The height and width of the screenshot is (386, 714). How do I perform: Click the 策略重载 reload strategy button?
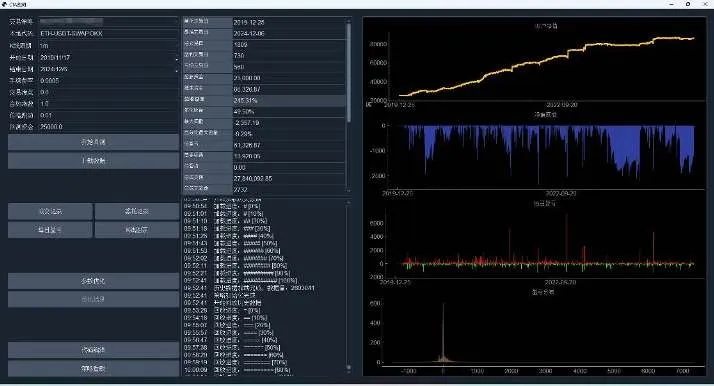click(x=93, y=368)
